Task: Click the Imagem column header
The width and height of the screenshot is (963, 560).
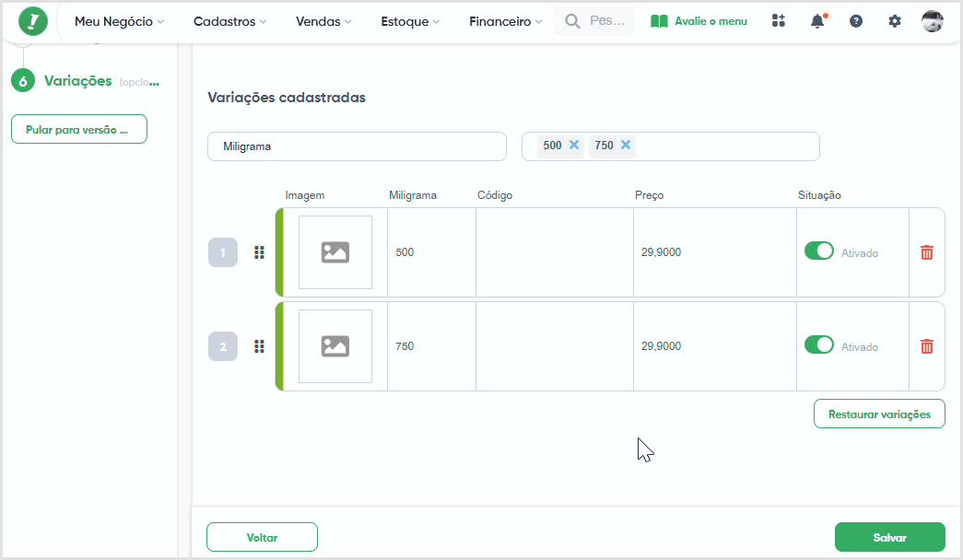Action: tap(305, 195)
